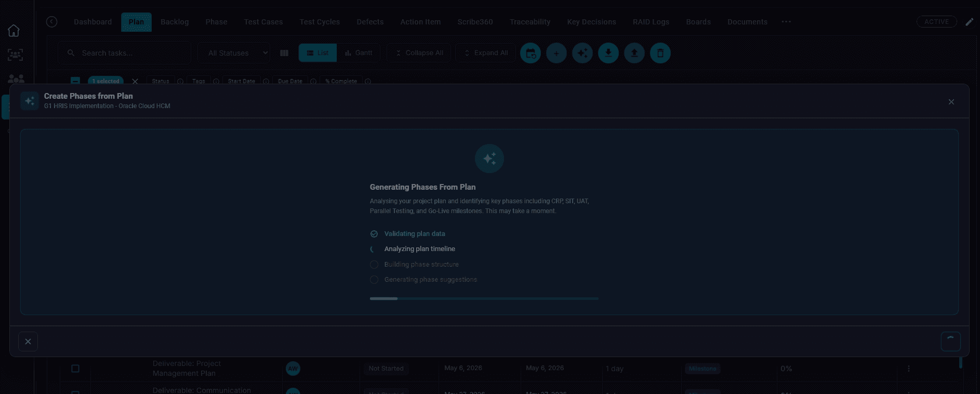The height and width of the screenshot is (394, 980).
Task: Open row menu for Project Management Plan
Action: (909, 369)
